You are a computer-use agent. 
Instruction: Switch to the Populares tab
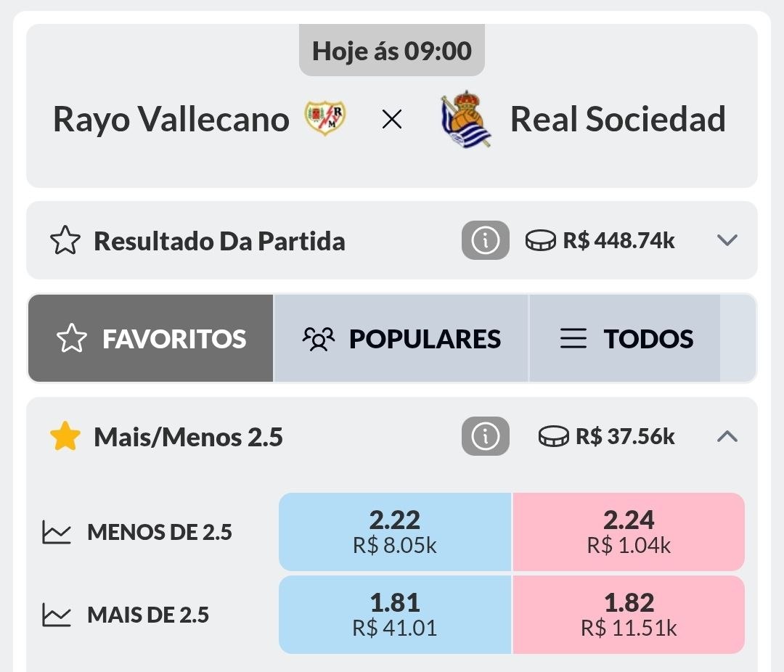pyautogui.click(x=401, y=338)
